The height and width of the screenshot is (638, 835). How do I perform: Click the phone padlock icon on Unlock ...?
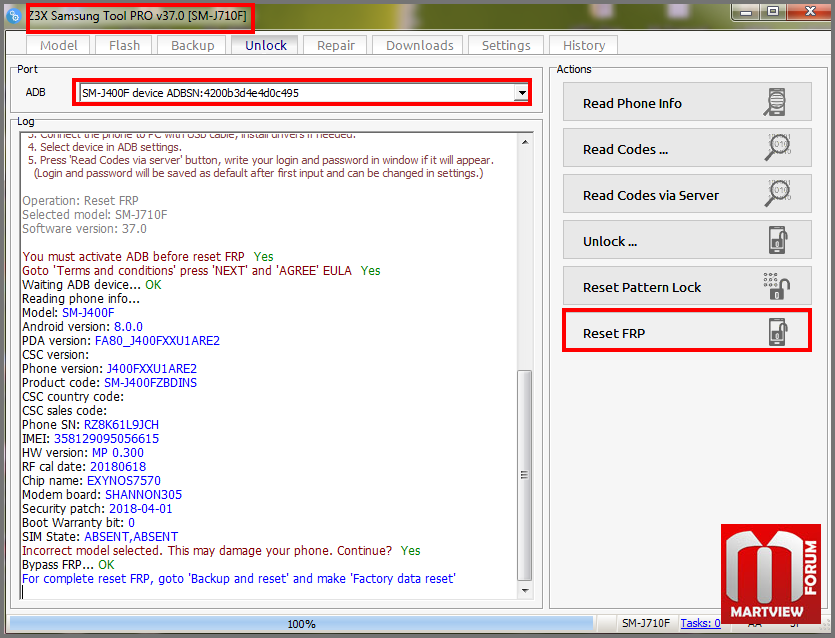click(x=777, y=240)
